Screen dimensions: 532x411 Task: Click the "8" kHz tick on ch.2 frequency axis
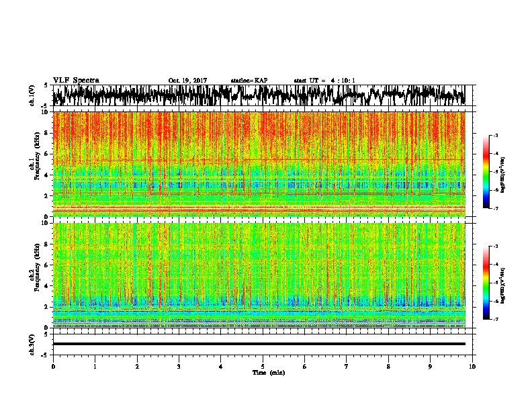coord(47,244)
